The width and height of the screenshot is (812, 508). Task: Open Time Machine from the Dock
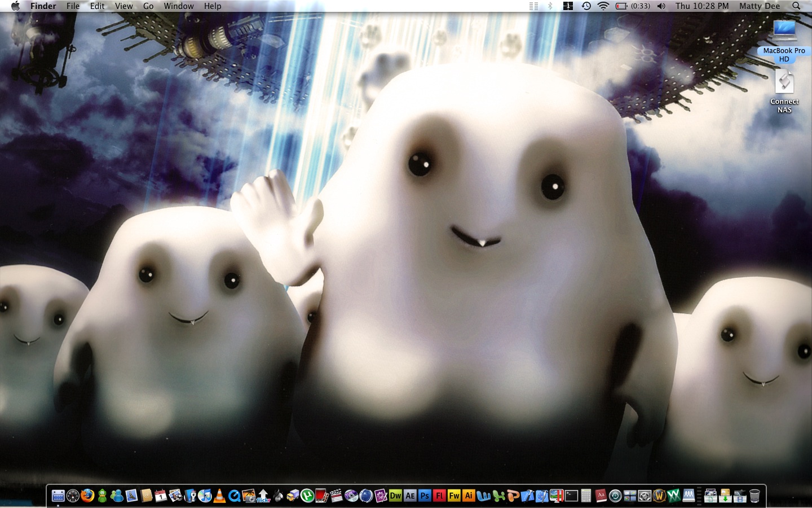tap(615, 496)
